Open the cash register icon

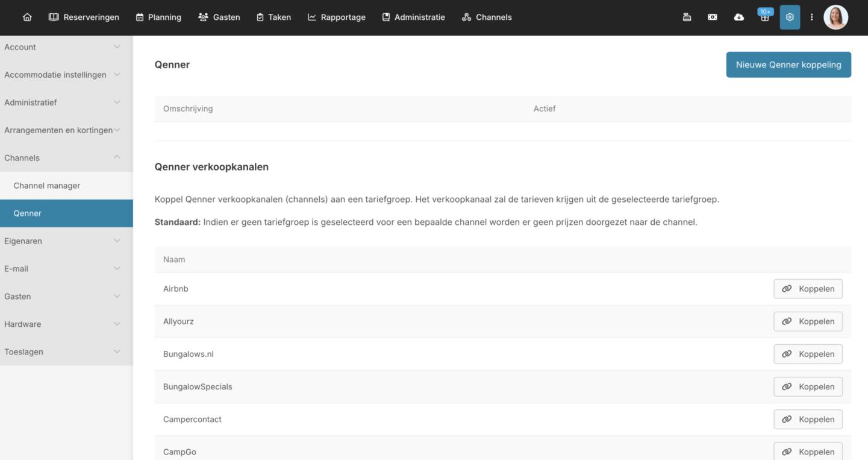[687, 17]
